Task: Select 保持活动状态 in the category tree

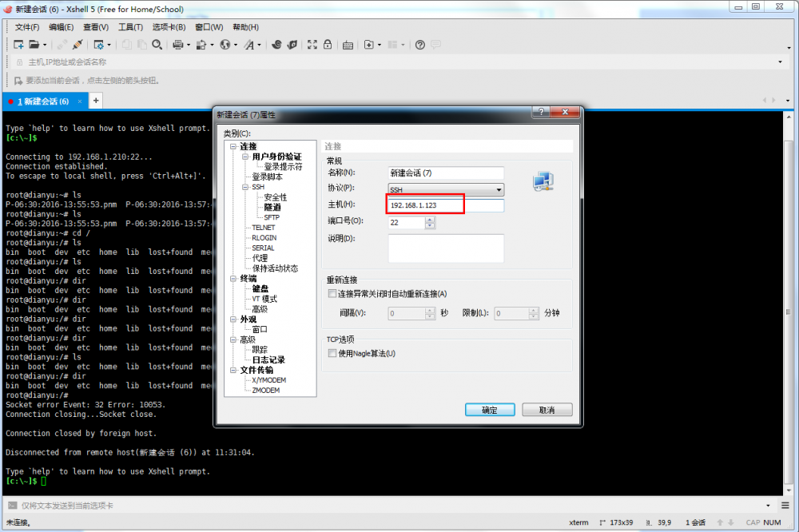Action: coord(275,268)
